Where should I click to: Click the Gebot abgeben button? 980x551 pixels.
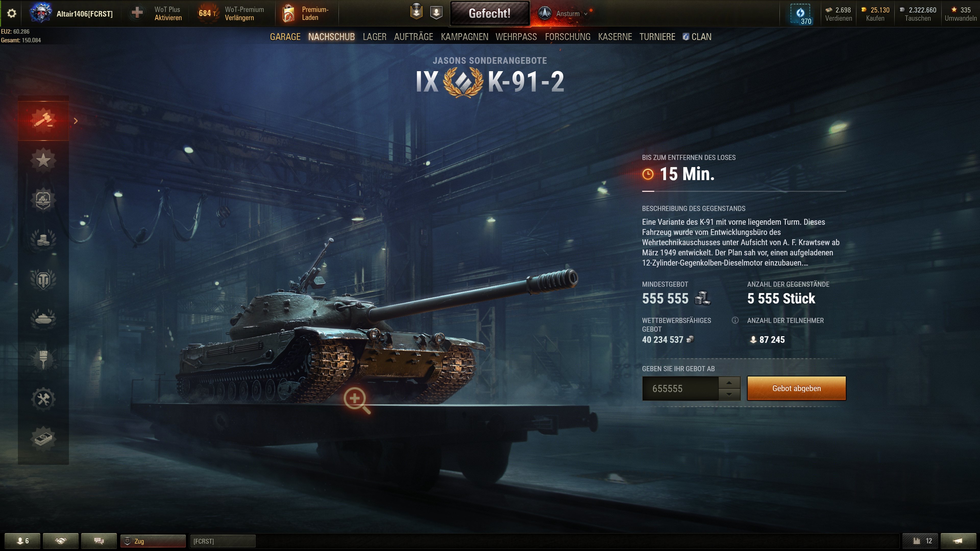coord(797,388)
